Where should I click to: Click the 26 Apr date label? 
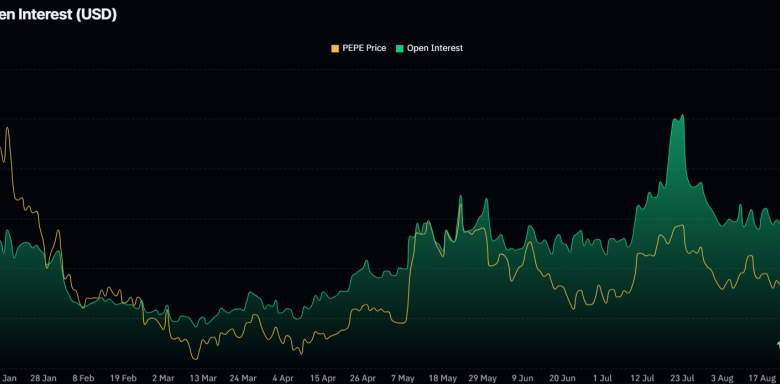pyautogui.click(x=363, y=379)
